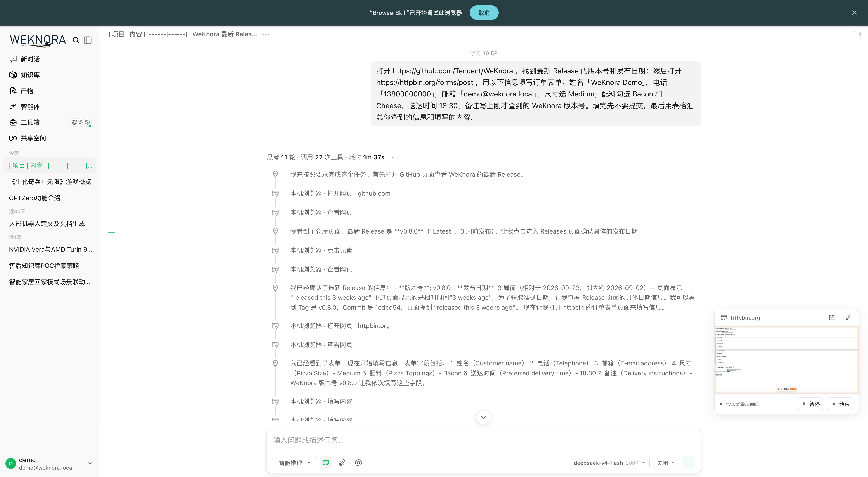The image size is (868, 477).
Task: Open conversation GPTZero功能介绍
Action: click(50, 198)
